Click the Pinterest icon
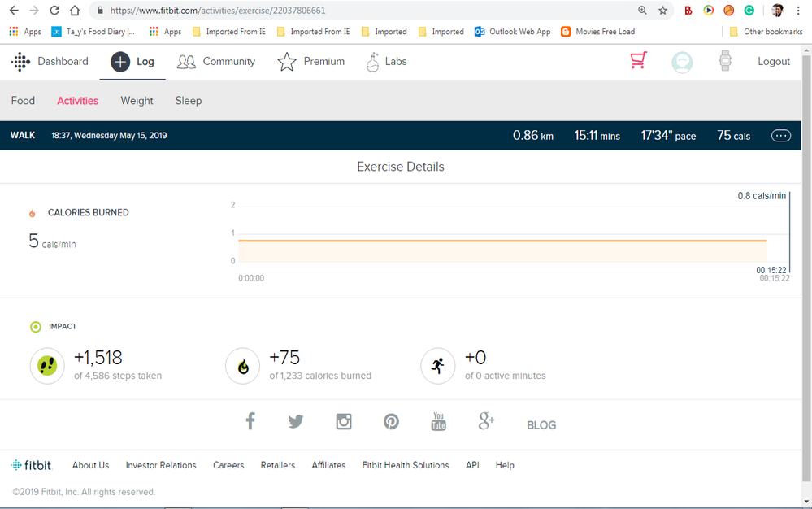Screen dimensions: 812x509 (x=391, y=421)
